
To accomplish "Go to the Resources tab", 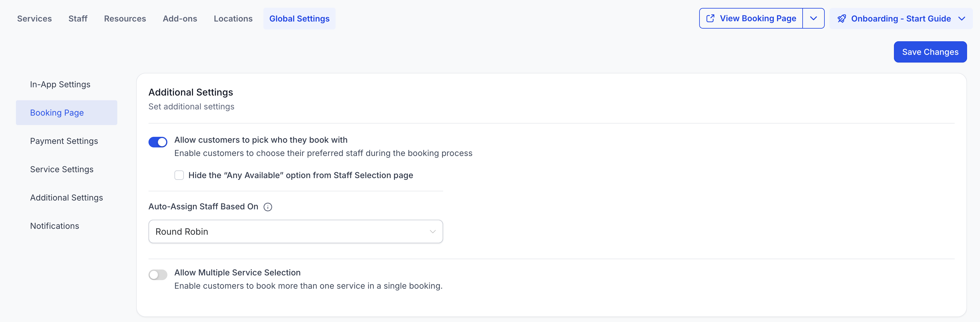I will pyautogui.click(x=125, y=19).
